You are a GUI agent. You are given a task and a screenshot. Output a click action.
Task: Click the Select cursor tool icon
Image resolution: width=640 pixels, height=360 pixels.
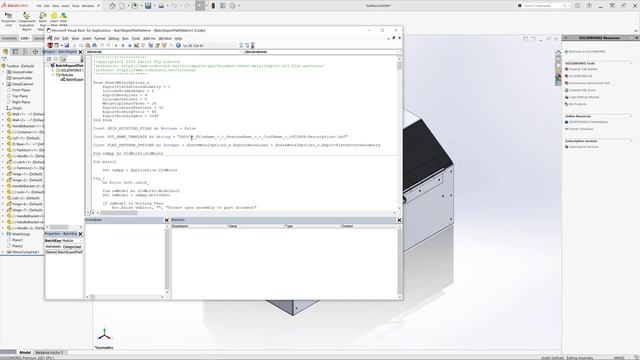(x=200, y=6)
